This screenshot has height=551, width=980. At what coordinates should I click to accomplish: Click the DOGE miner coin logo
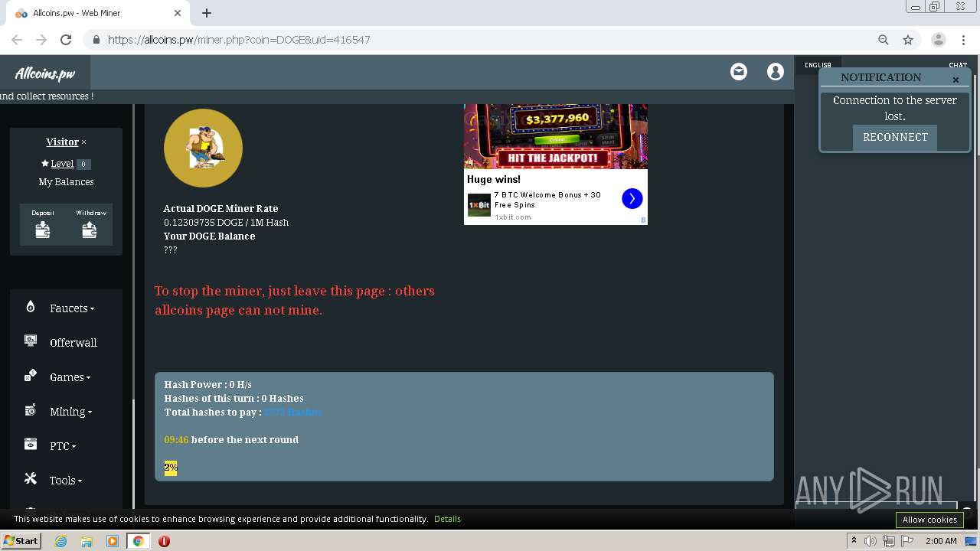click(x=203, y=148)
